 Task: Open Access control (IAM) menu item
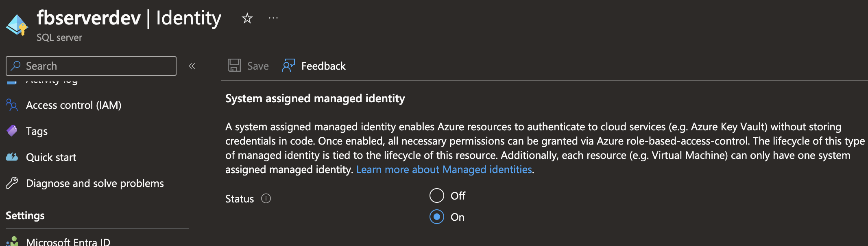(74, 105)
